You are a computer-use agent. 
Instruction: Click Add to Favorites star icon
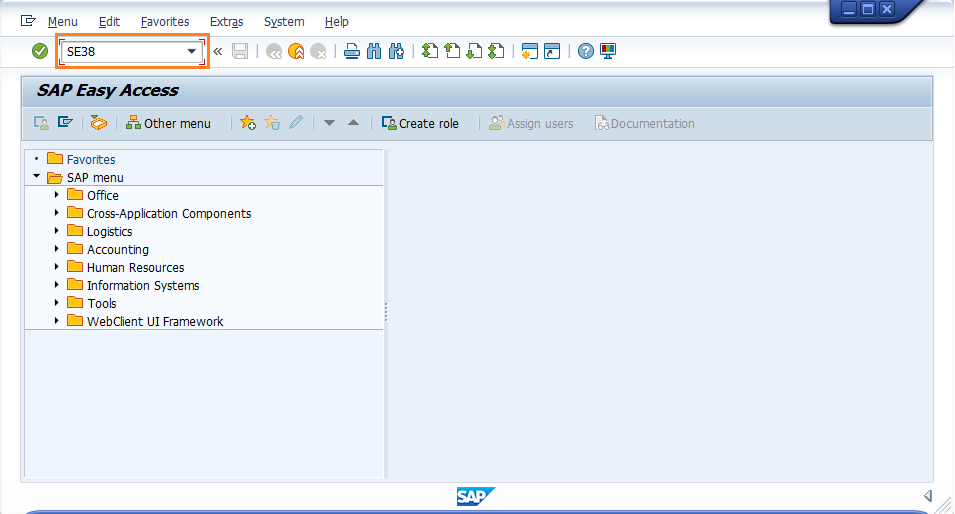248,123
